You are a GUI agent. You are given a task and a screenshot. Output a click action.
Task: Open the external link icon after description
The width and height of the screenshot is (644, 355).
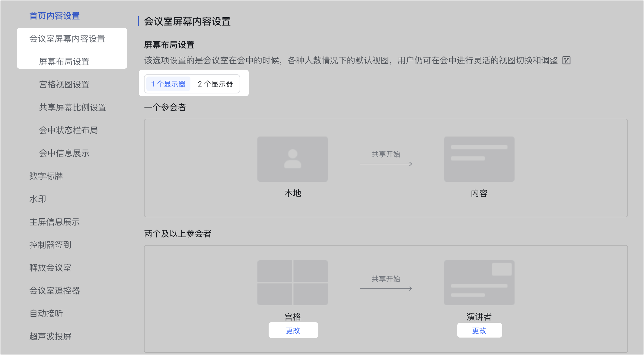point(566,61)
